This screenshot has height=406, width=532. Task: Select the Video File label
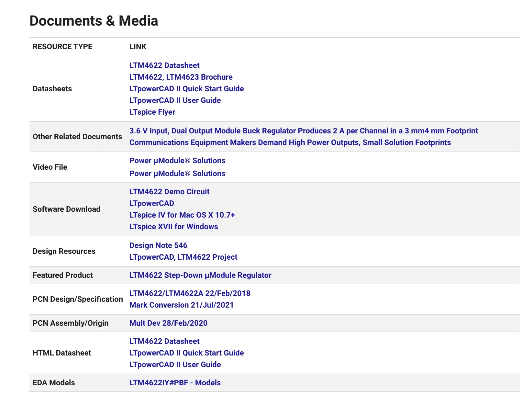coord(50,167)
